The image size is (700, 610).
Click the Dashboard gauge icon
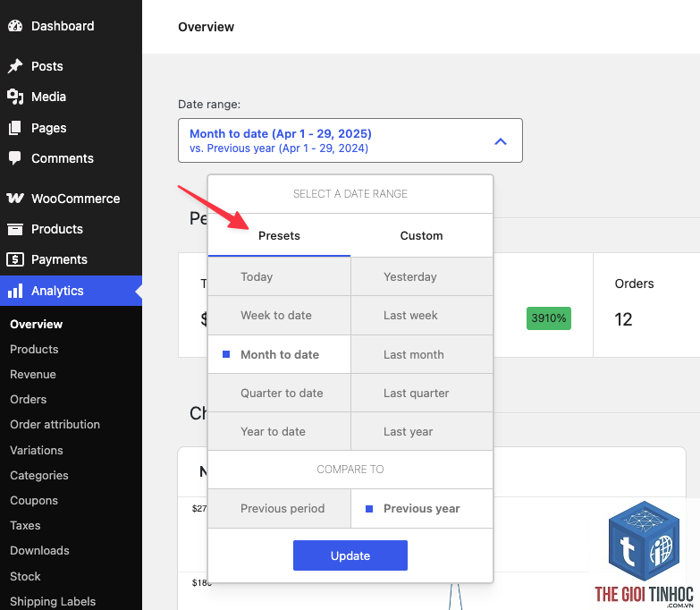pos(14,26)
